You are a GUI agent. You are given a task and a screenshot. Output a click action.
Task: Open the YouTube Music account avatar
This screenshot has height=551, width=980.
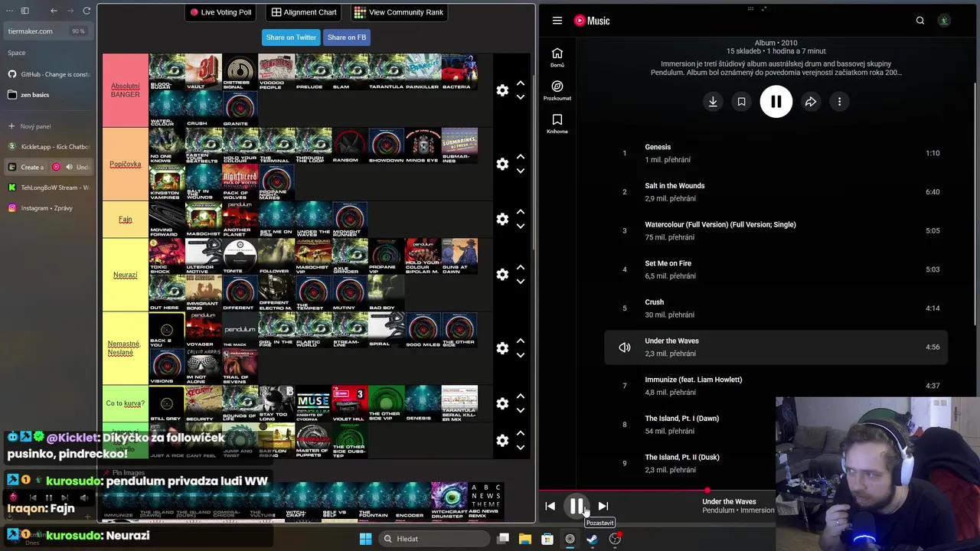944,21
